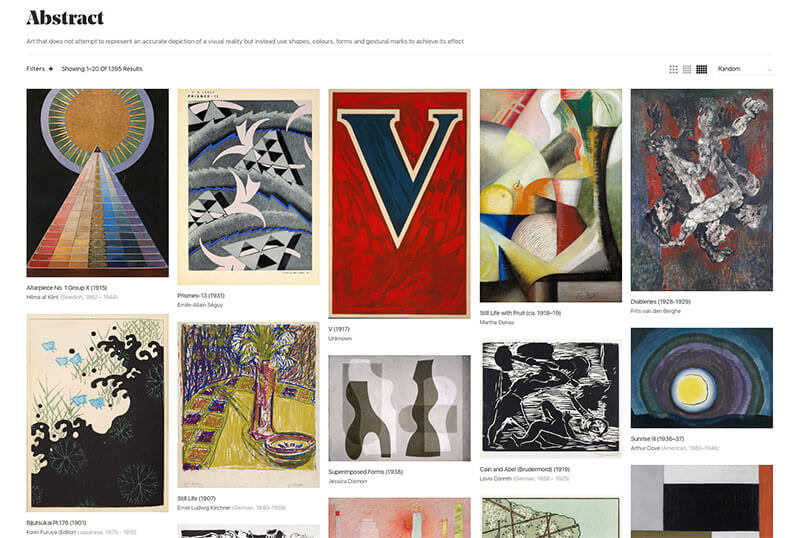This screenshot has width=800, height=538.
Task: Open the red V poster thumbnail
Action: coord(399,204)
